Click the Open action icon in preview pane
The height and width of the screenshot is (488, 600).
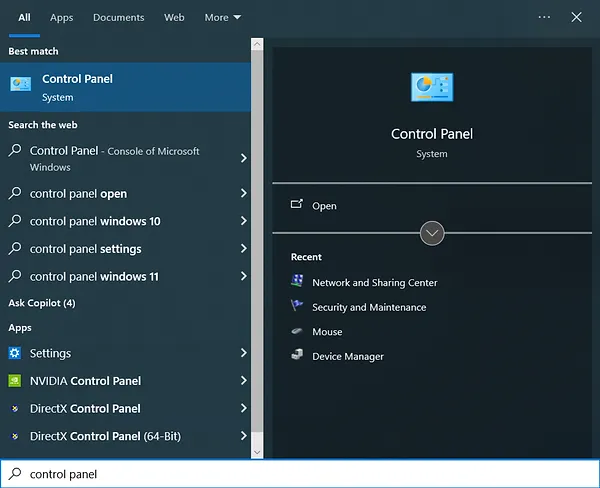297,204
